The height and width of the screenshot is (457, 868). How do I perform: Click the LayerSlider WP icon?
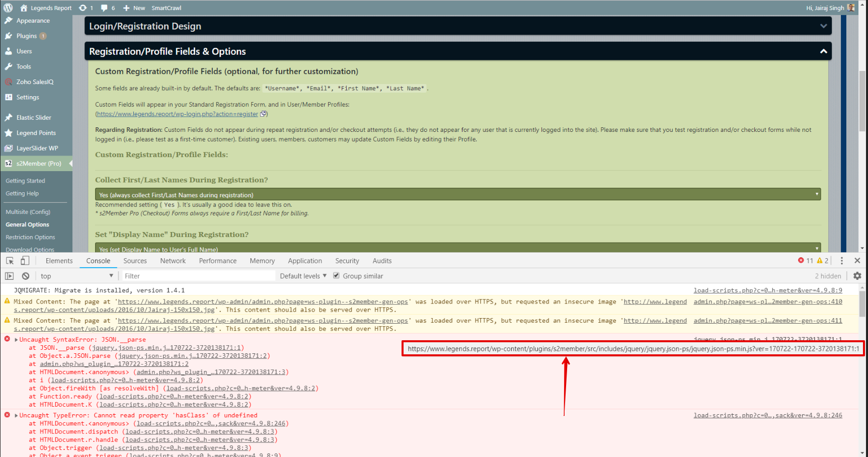[x=9, y=148]
